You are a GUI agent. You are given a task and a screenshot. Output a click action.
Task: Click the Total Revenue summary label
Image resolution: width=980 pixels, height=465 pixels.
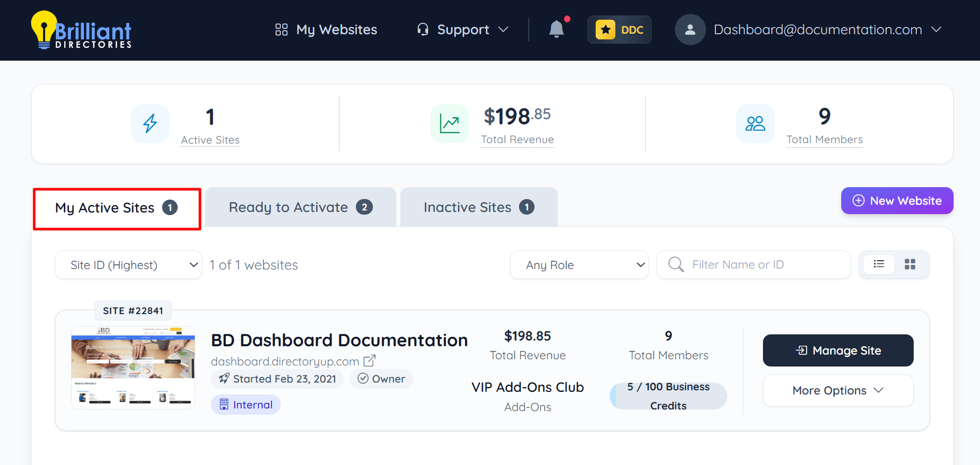[517, 139]
